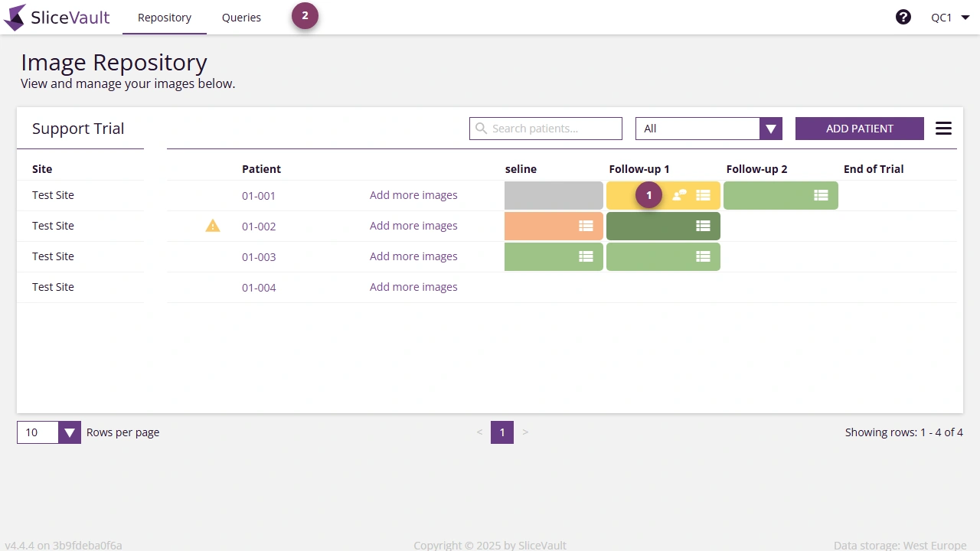
Task: Click the gray baseline cell for 01-001
Action: 554,195
